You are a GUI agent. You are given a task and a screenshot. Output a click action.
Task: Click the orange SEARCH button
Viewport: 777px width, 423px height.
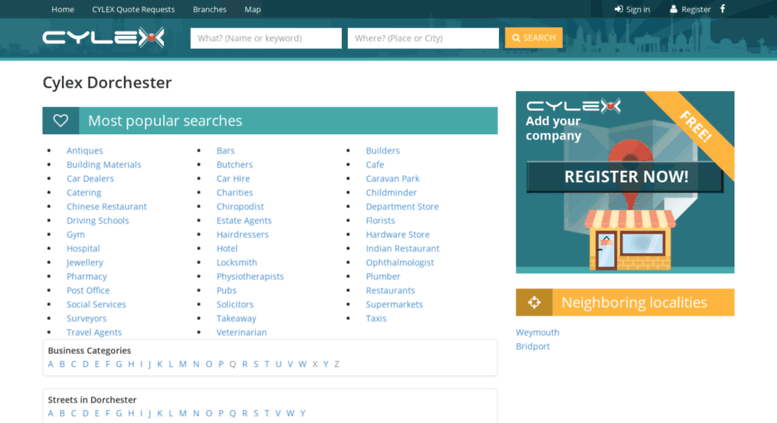(x=534, y=38)
